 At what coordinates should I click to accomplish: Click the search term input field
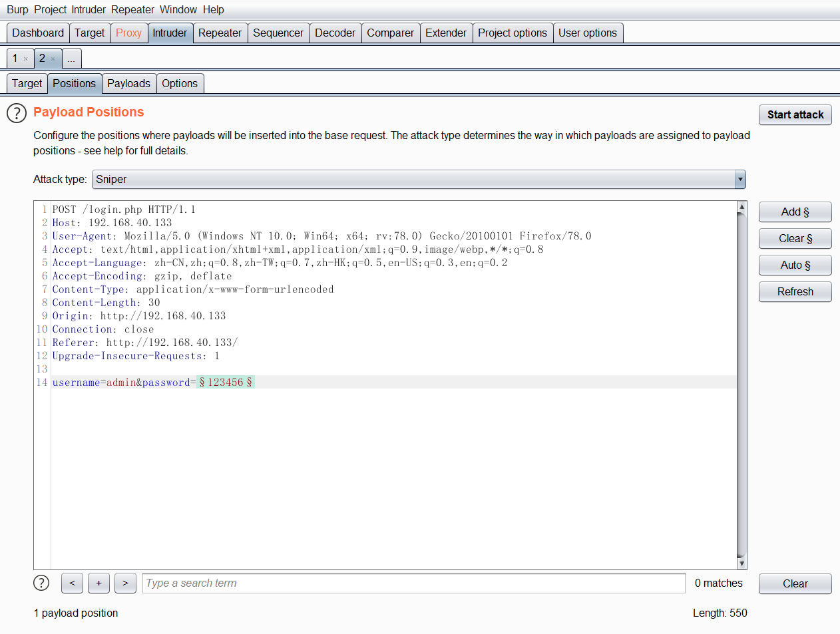tap(413, 583)
